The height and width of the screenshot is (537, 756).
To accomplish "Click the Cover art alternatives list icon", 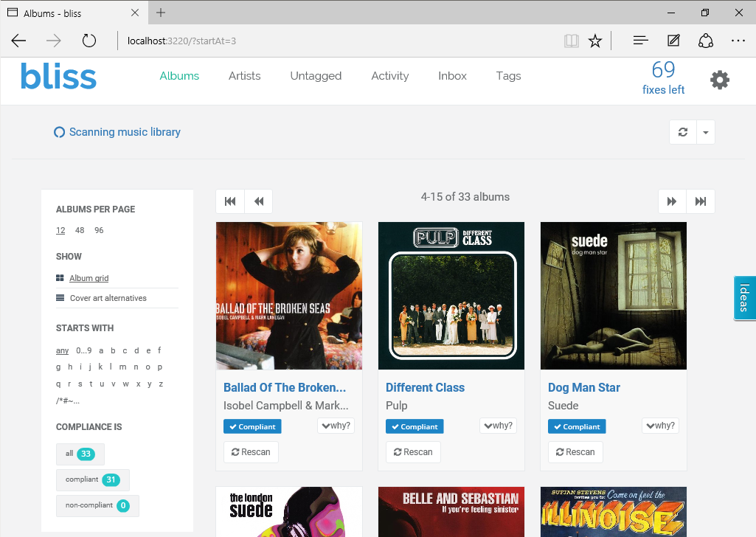I will click(x=60, y=298).
